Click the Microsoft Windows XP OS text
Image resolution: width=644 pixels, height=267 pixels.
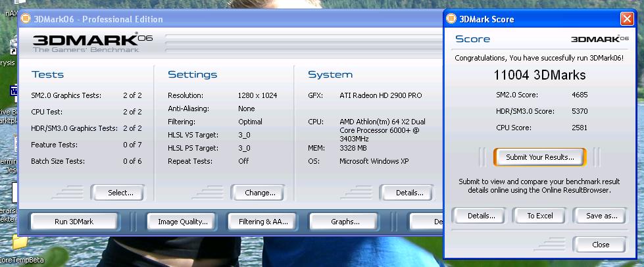(374, 161)
